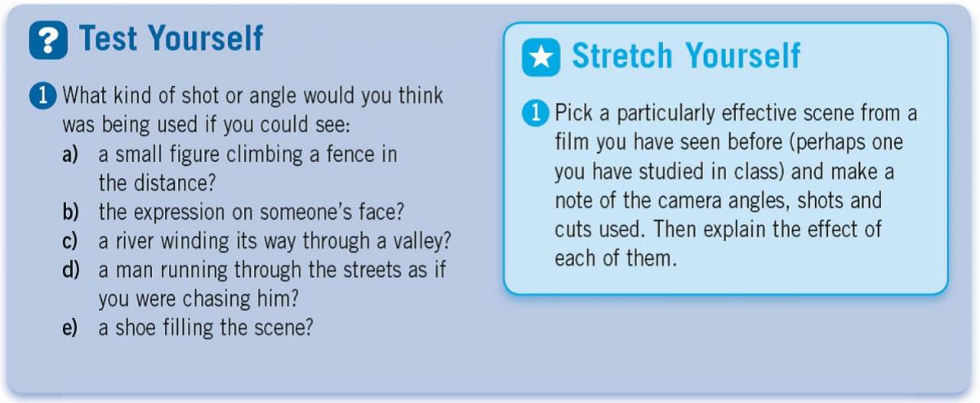Screen dimensions: 980x403
Task: Select the Stretch Yourself heading
Action: [x=686, y=56]
